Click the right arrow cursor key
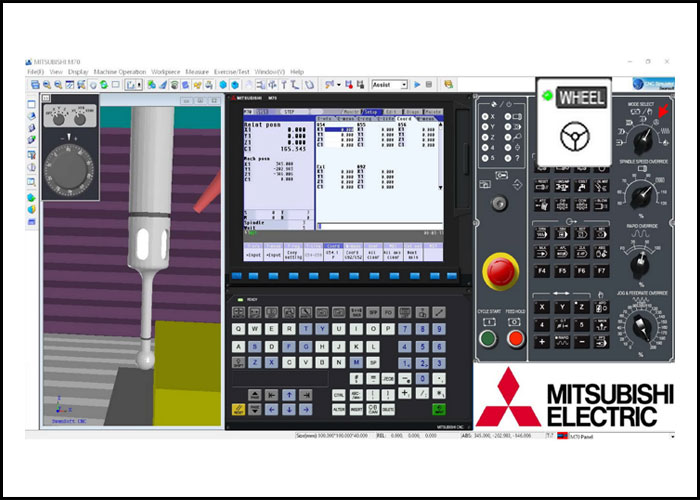700x500 pixels. click(305, 409)
